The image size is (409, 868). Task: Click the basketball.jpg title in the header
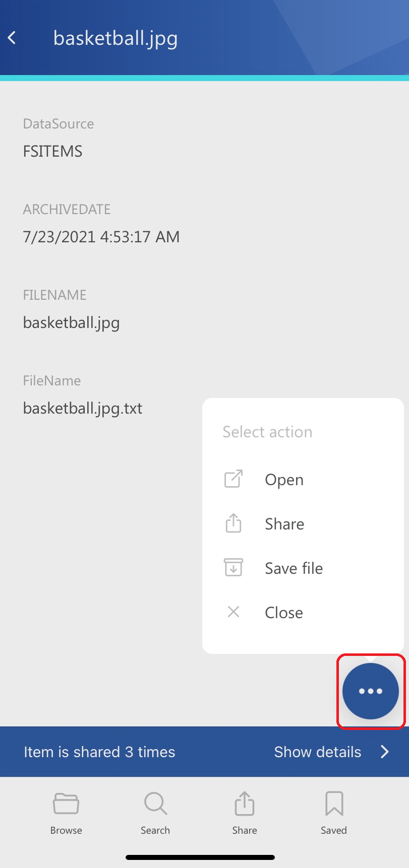coord(115,38)
